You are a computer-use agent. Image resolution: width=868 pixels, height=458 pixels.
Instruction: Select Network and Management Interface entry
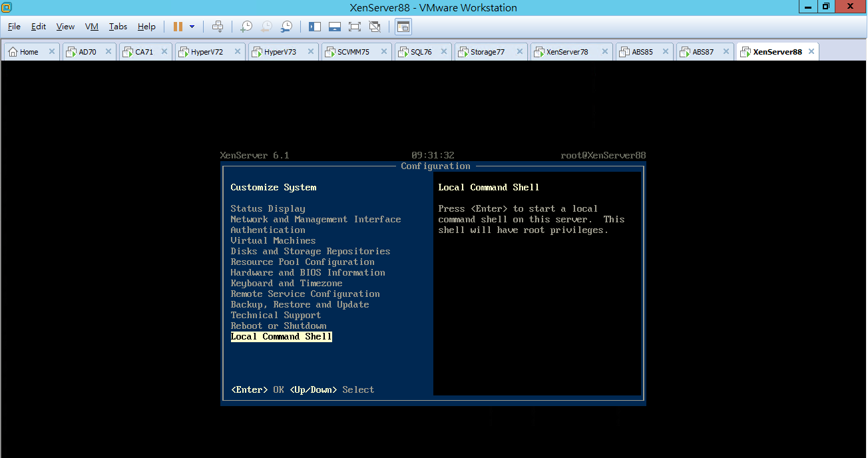(316, 219)
